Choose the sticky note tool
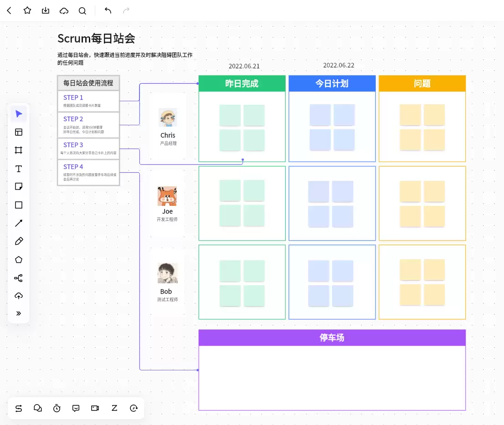This screenshot has height=425, width=504. tap(19, 187)
